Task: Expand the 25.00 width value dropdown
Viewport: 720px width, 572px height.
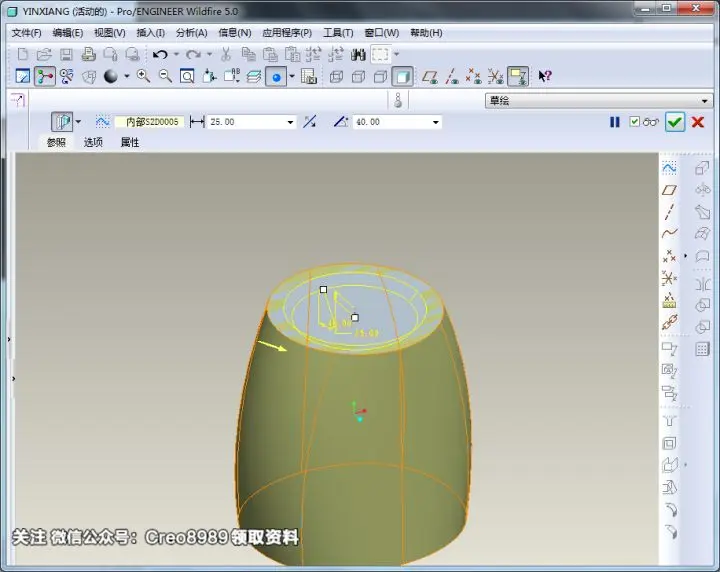Action: [290, 122]
